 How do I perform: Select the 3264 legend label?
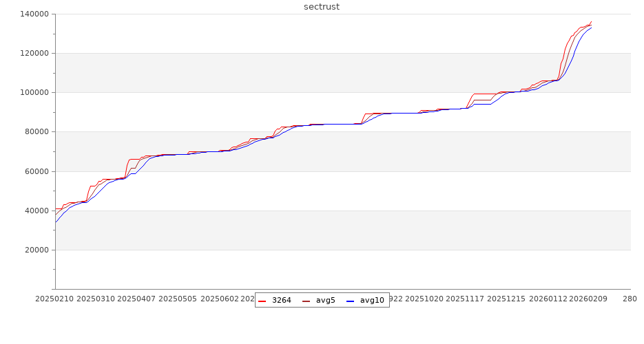[281, 301]
